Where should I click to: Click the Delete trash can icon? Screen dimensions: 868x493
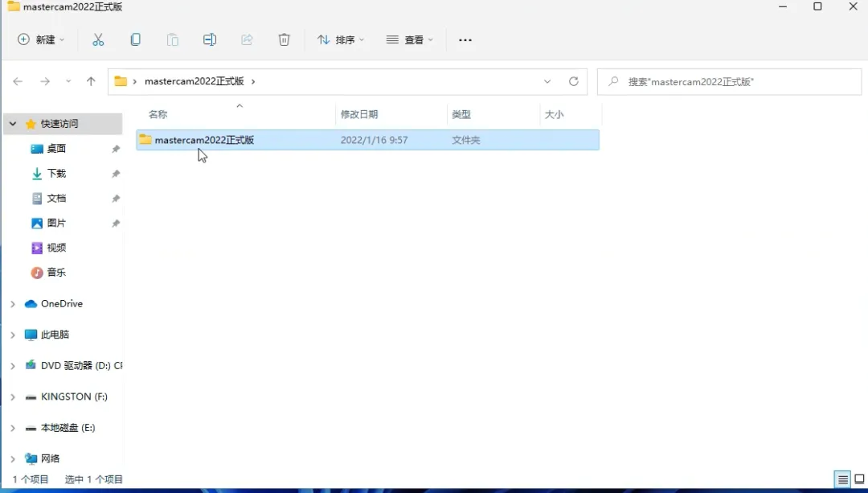(284, 40)
